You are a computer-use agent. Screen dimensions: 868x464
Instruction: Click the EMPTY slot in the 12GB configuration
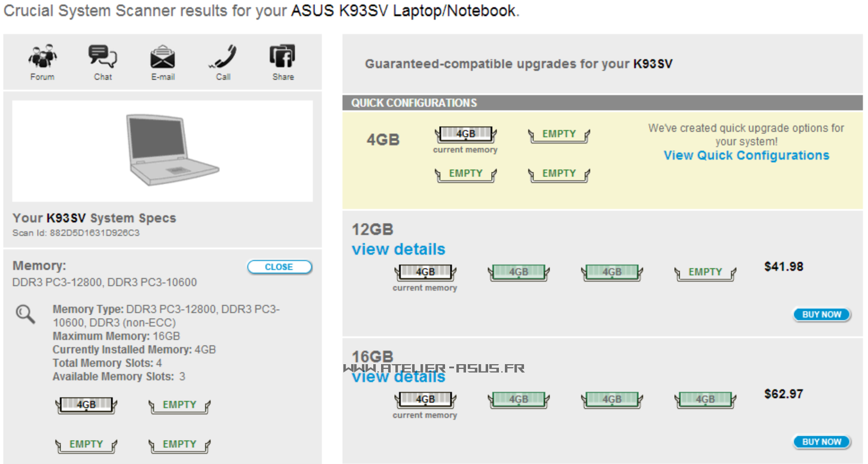[705, 273]
